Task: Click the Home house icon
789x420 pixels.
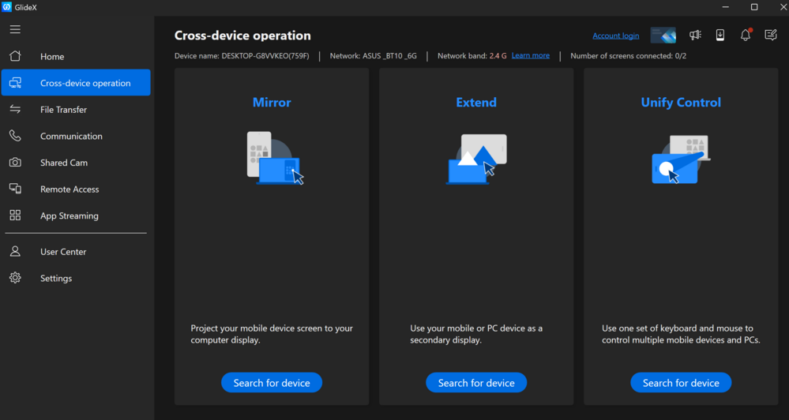Action: (x=15, y=56)
